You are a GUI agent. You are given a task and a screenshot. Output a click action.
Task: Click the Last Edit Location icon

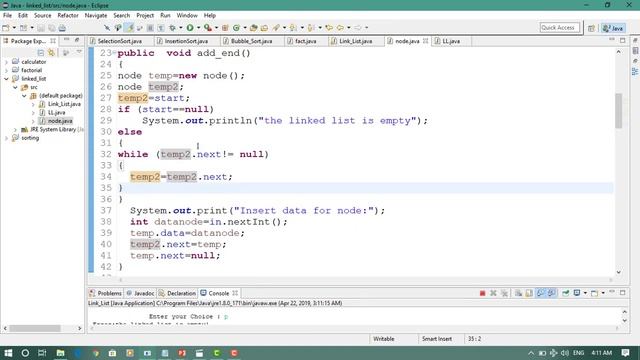point(329,28)
